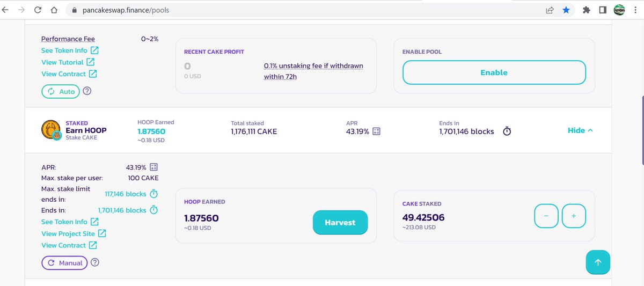
Task: Click the lock icon beside the URL
Action: pos(74,10)
